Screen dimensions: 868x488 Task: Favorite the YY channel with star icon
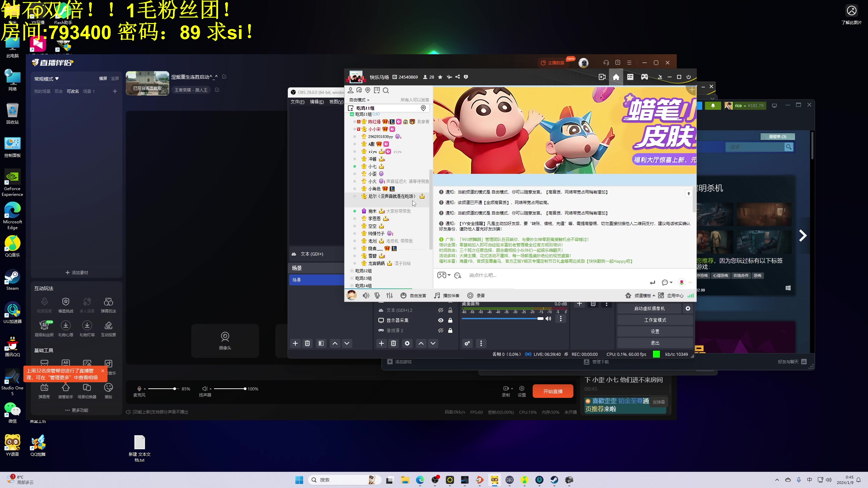coord(440,77)
